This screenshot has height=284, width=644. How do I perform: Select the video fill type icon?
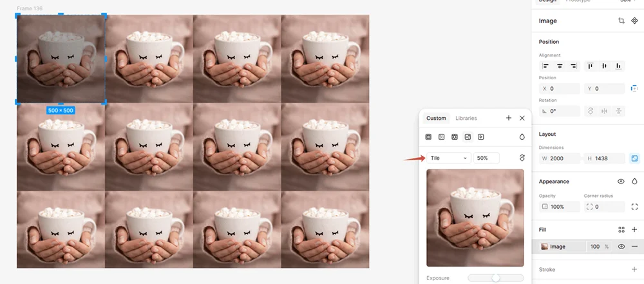[x=481, y=137]
